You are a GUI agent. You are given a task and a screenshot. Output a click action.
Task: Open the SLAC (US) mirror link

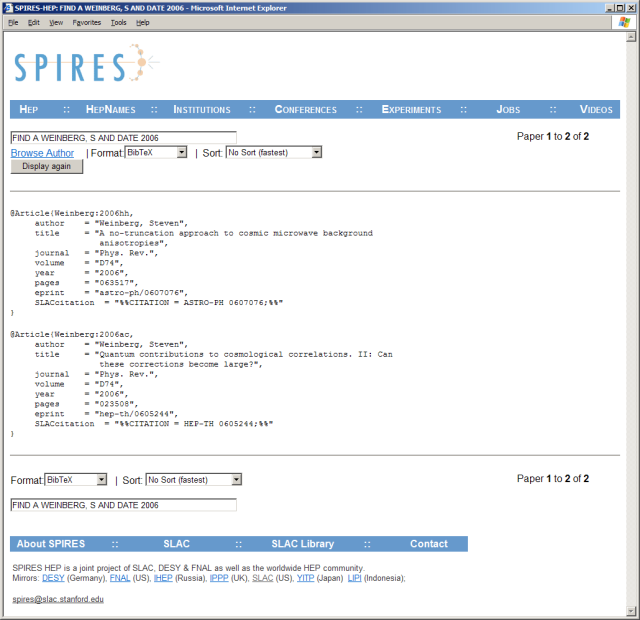[262, 578]
